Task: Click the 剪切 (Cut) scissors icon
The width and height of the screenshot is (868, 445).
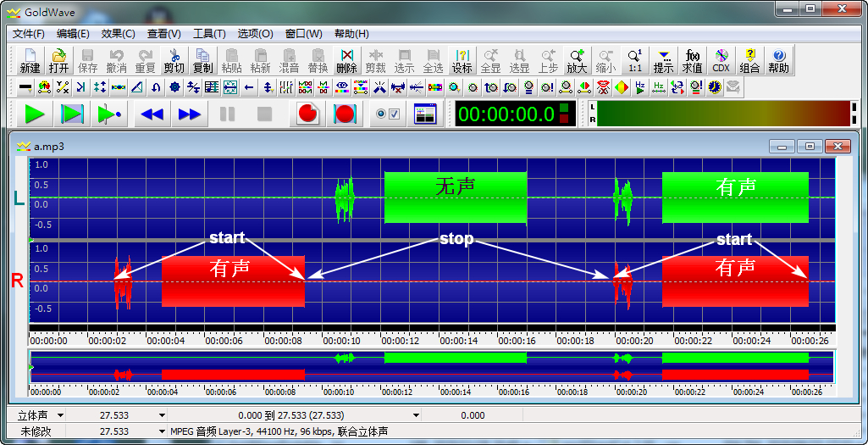Action: [x=174, y=61]
